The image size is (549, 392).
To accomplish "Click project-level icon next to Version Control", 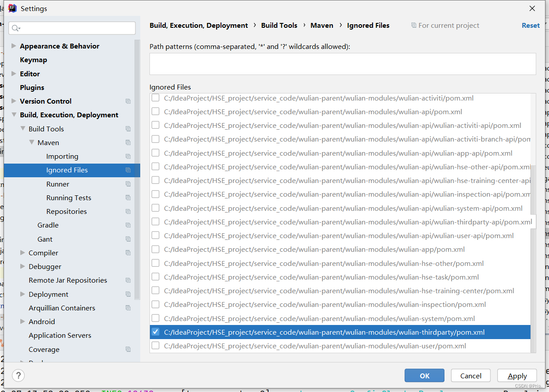I will coord(128,101).
